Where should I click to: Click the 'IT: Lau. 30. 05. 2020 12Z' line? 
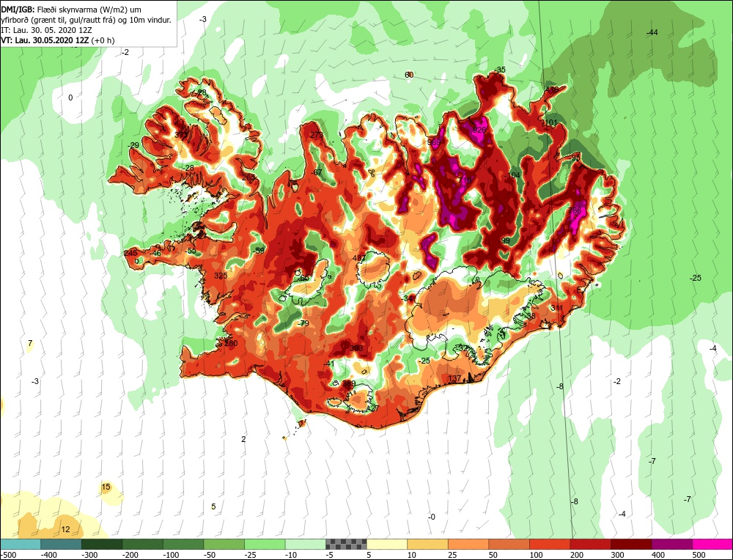coord(46,30)
